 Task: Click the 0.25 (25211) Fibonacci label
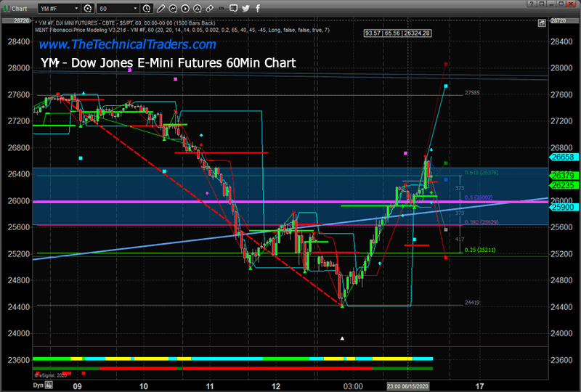(480, 250)
